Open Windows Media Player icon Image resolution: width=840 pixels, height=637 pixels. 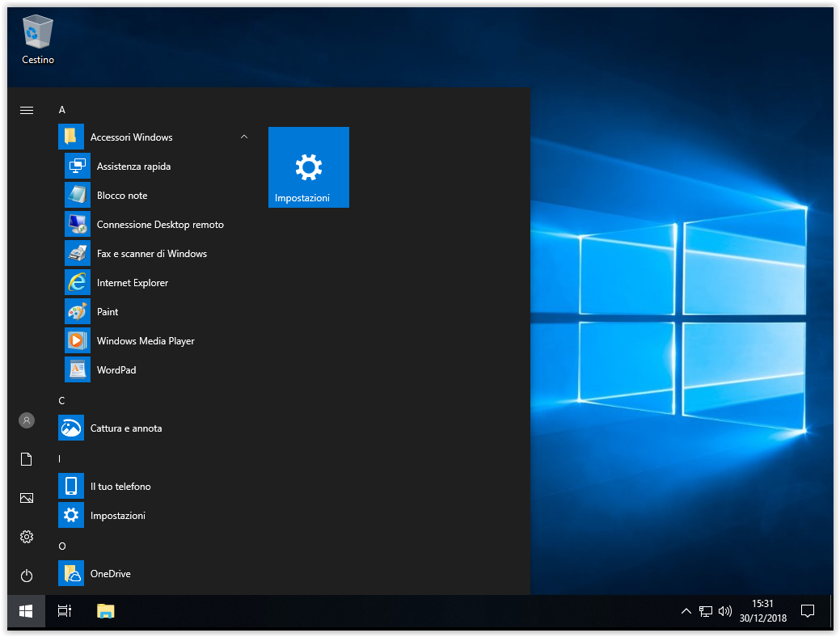pyautogui.click(x=78, y=341)
